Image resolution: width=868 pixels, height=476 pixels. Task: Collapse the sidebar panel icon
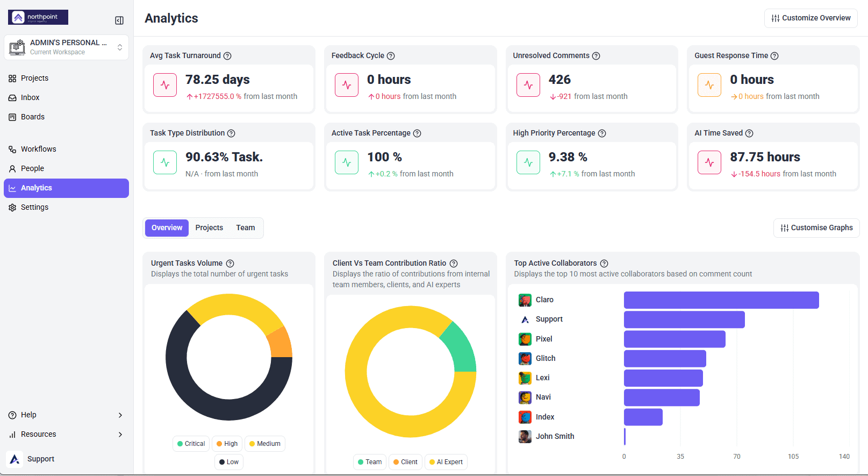[119, 20]
